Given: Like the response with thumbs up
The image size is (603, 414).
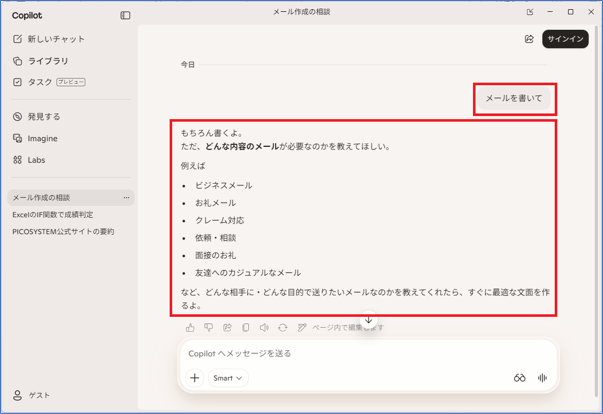Looking at the screenshot, I should pyautogui.click(x=190, y=328).
